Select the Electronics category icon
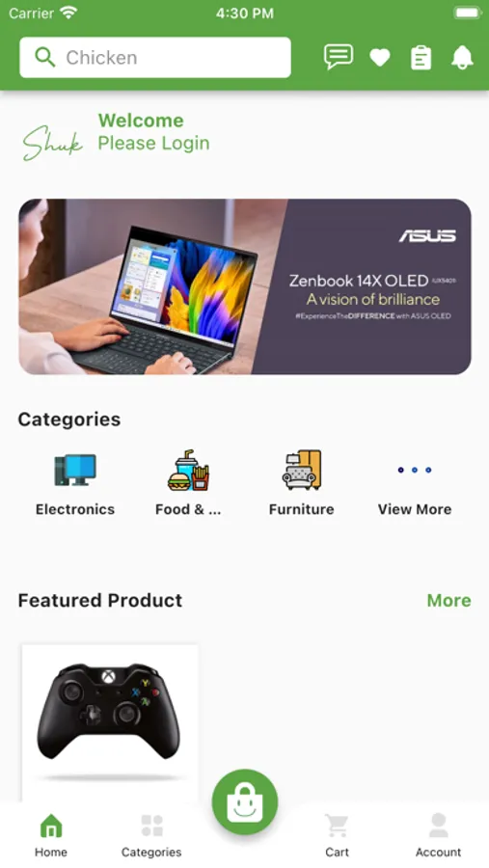Screen dimensions: 489x868 (75, 470)
